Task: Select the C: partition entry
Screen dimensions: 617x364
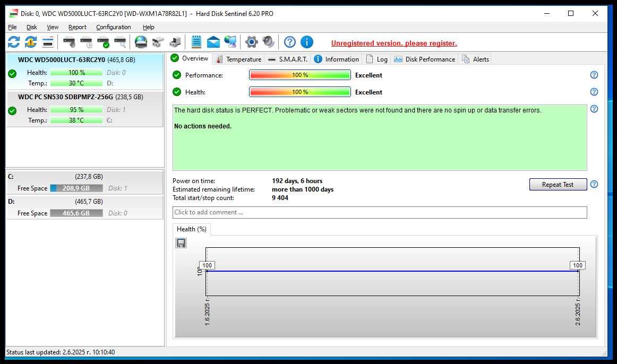Action: coord(84,182)
